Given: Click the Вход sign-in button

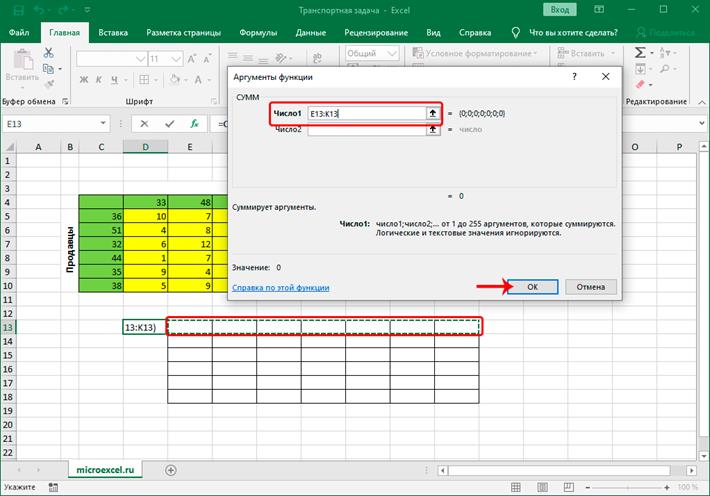Looking at the screenshot, I should (x=560, y=10).
